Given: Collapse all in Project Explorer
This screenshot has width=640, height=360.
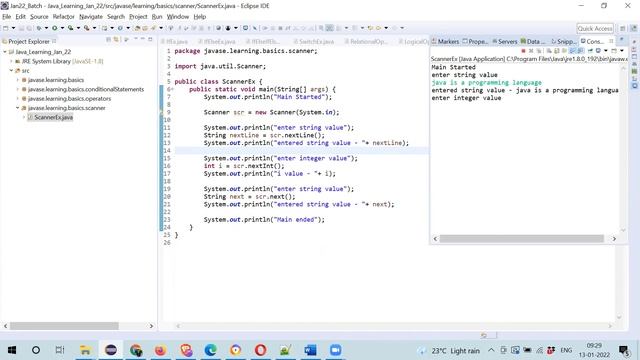Looking at the screenshot, I should pyautogui.click(x=108, y=40).
